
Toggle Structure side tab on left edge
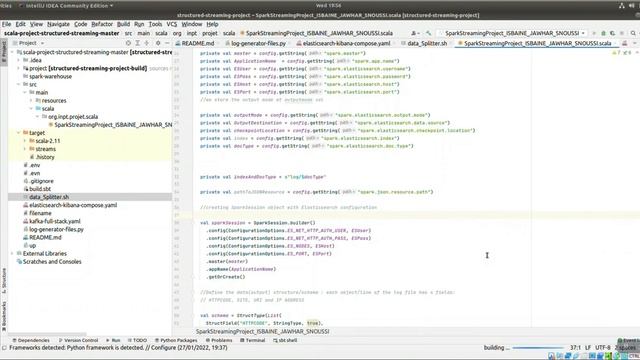click(x=4, y=280)
